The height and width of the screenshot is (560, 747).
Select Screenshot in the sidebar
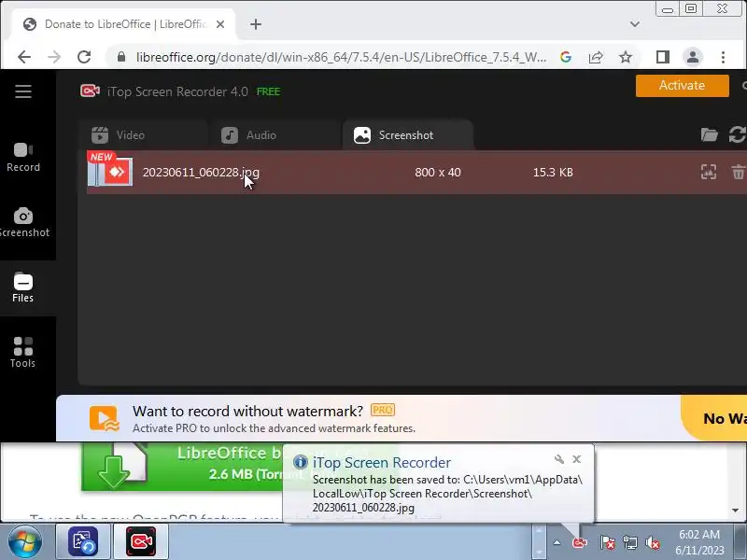[22, 222]
